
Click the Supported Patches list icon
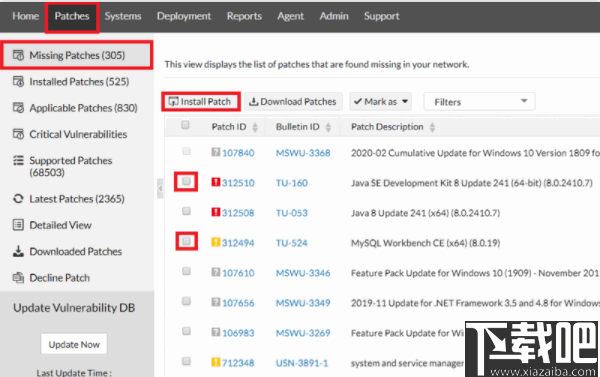point(18,160)
